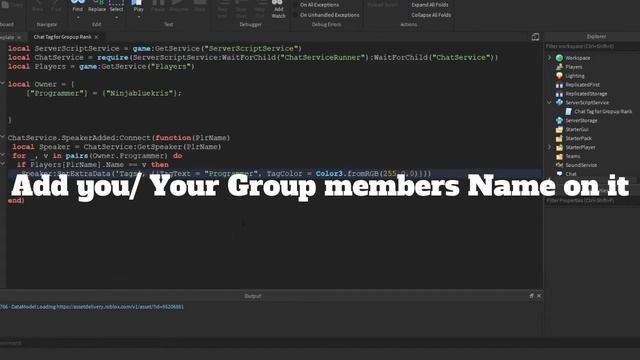Image resolution: width=640 pixels, height=360 pixels.
Task: Click the ServerScriptService icon
Action: 559,102
